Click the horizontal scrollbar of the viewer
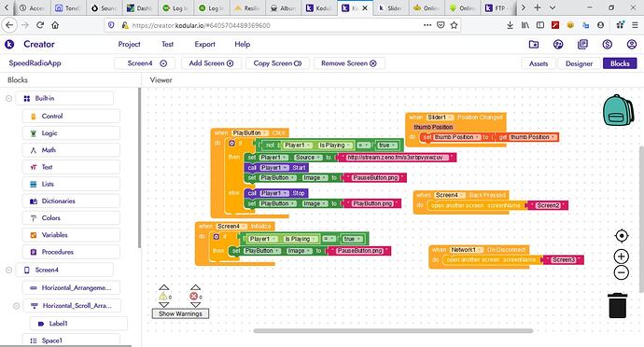644x347 pixels. [393, 330]
